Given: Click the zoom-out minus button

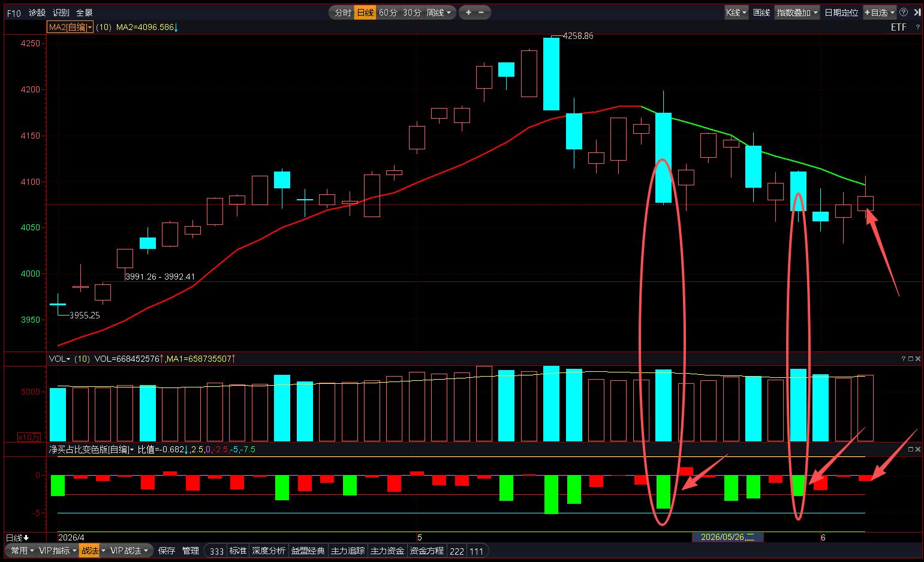Looking at the screenshot, I should click(481, 12).
